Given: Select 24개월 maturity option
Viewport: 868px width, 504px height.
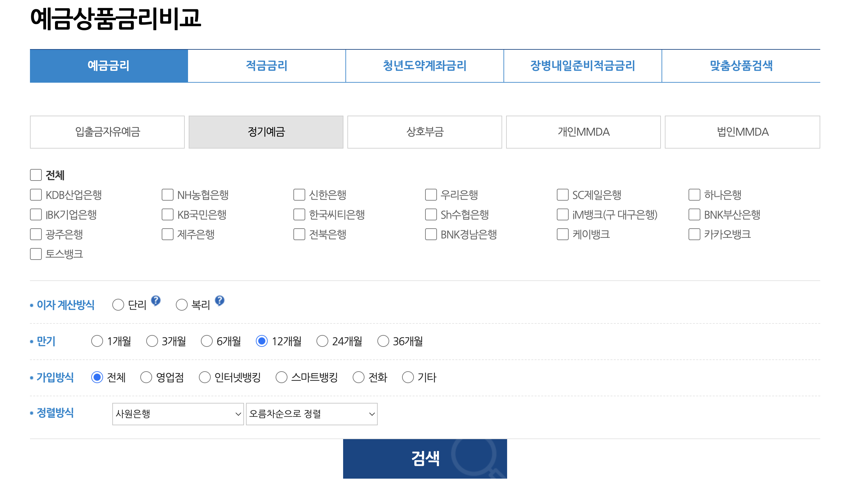Looking at the screenshot, I should coord(323,341).
